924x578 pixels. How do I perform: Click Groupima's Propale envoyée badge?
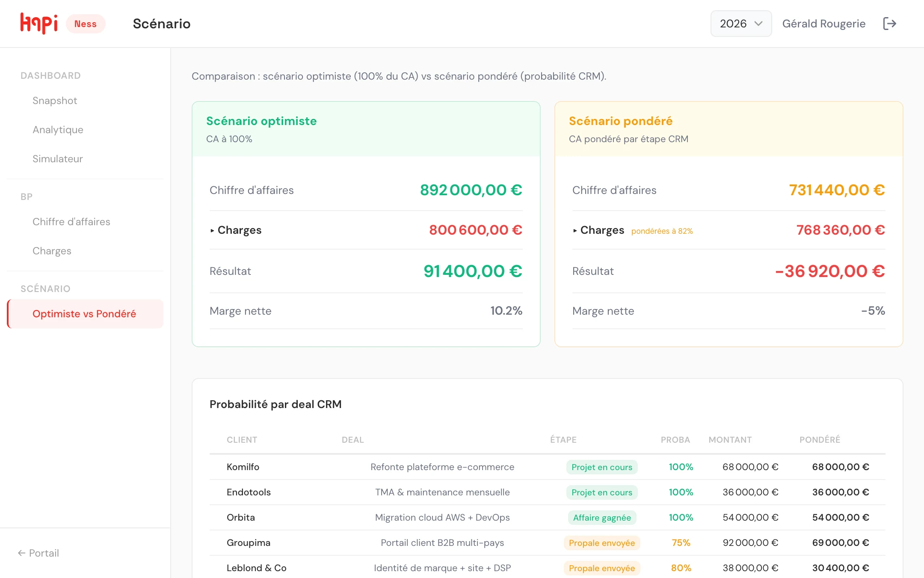coord(602,543)
